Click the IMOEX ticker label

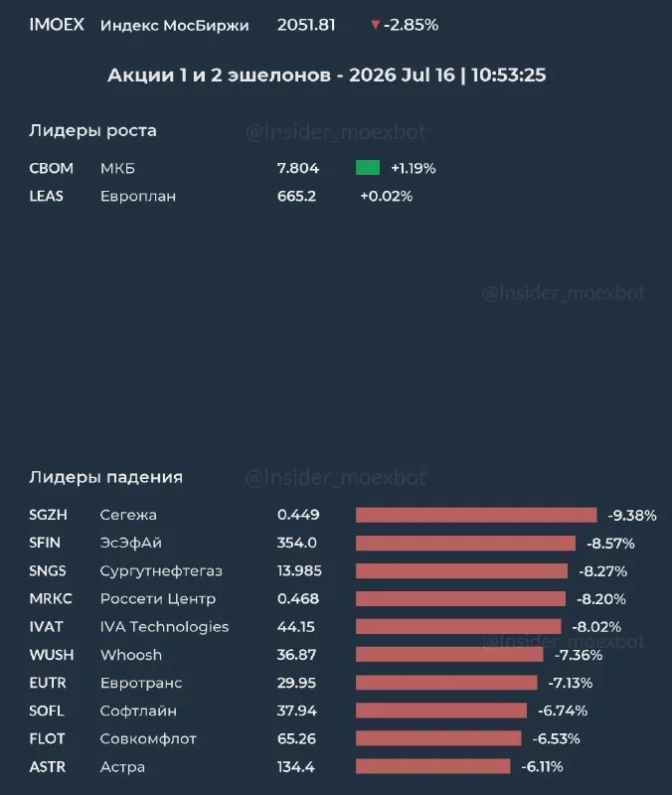pyautogui.click(x=57, y=24)
